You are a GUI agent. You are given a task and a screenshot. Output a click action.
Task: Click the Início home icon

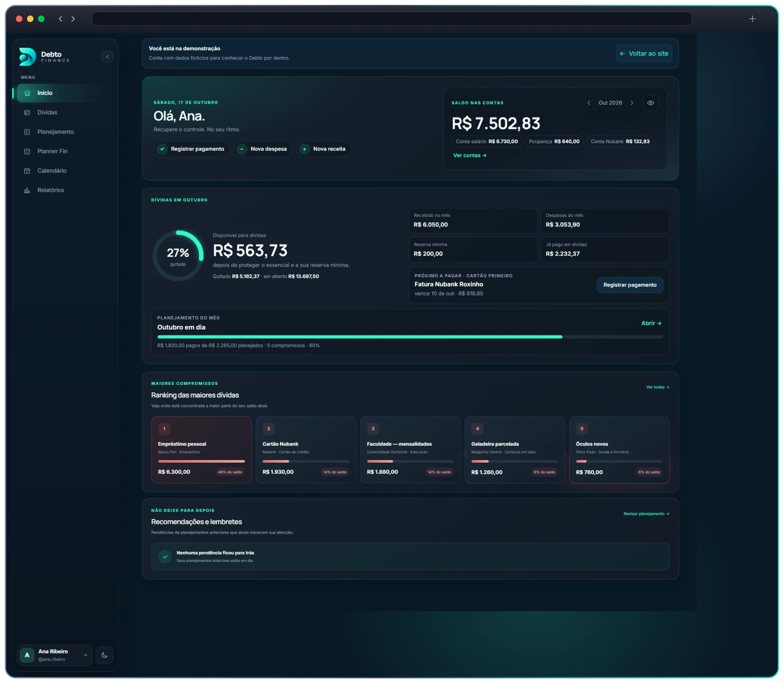[27, 93]
